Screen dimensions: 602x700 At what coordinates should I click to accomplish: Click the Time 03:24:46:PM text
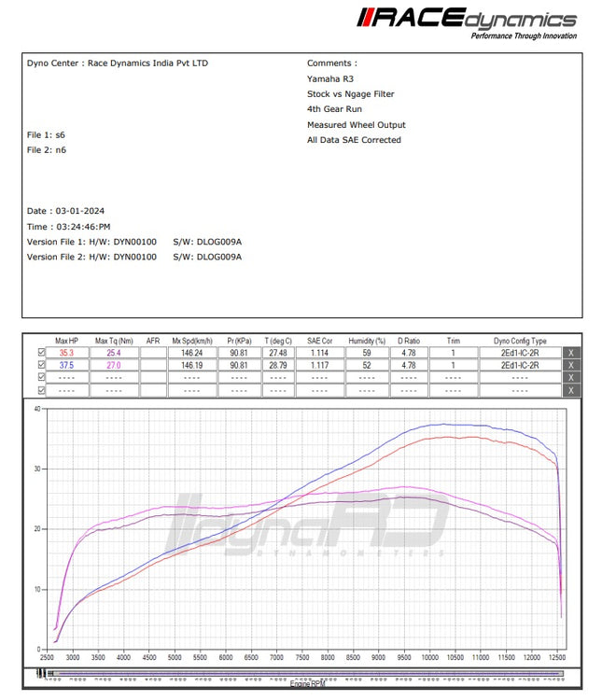click(x=68, y=227)
